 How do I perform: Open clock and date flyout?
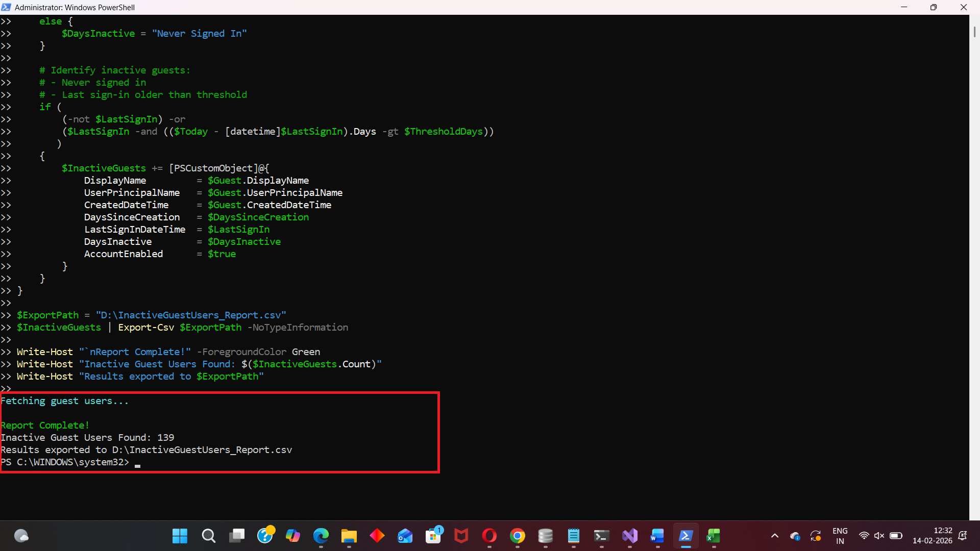tap(932, 536)
